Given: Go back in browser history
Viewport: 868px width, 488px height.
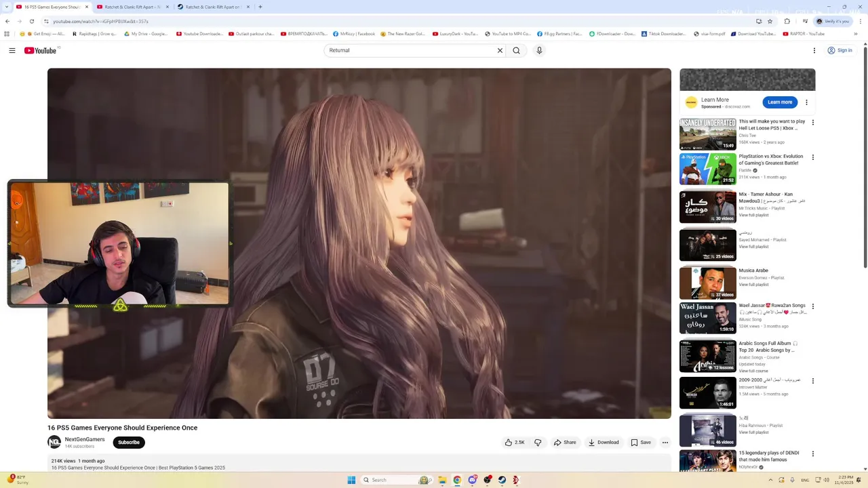Looking at the screenshot, I should click(7, 21).
